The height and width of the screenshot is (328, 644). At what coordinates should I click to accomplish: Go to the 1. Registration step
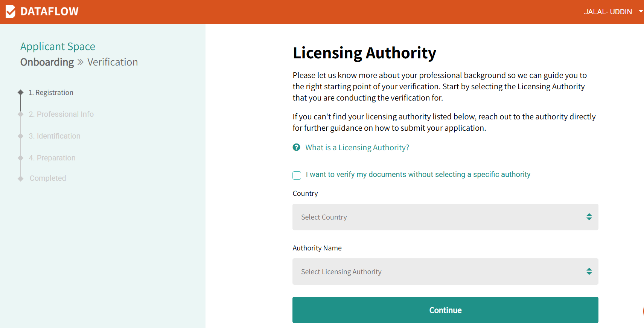tap(51, 93)
